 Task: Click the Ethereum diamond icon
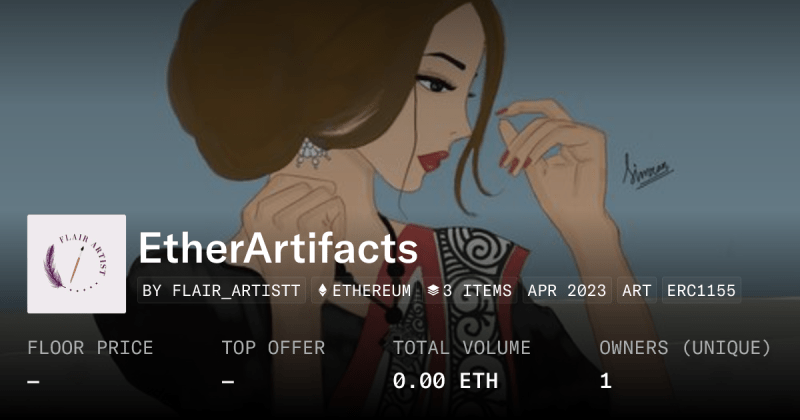(322, 291)
